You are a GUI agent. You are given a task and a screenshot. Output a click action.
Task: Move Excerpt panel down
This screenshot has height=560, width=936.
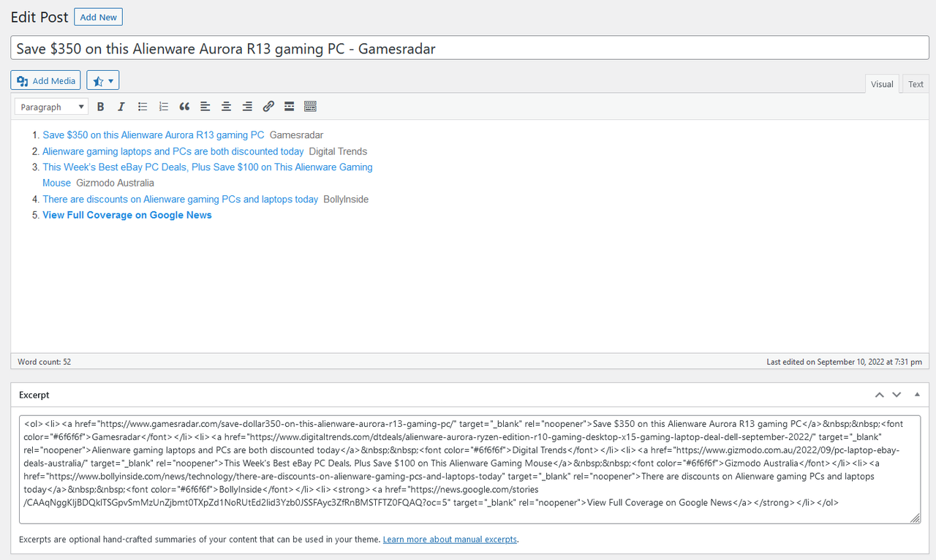click(x=897, y=395)
